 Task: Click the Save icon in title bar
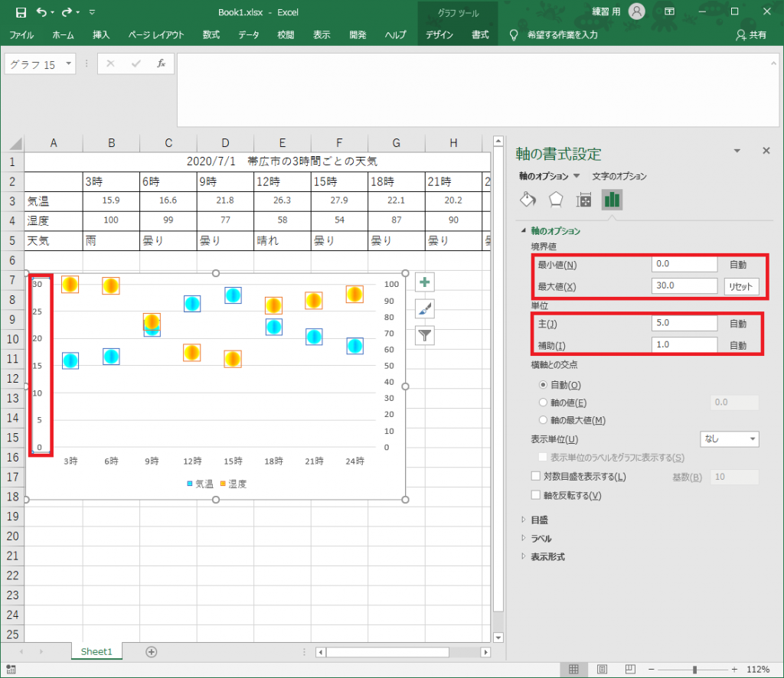pos(21,12)
